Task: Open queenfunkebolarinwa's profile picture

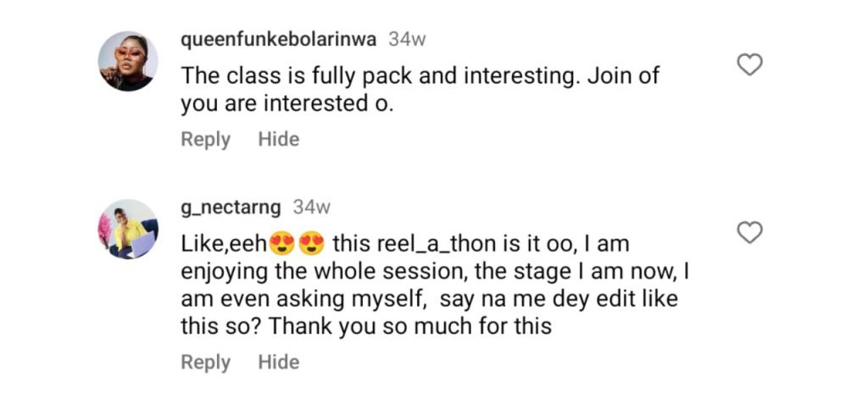Action: pos(128,61)
